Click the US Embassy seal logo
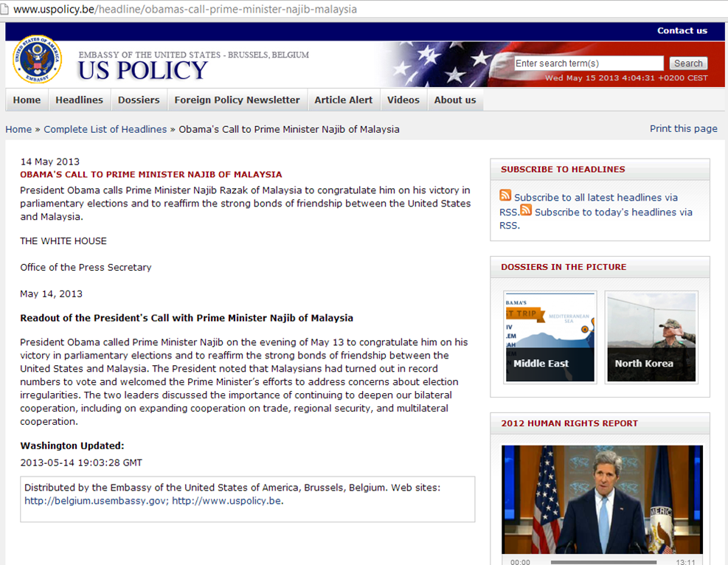Image resolution: width=728 pixels, height=565 pixels. point(37,59)
